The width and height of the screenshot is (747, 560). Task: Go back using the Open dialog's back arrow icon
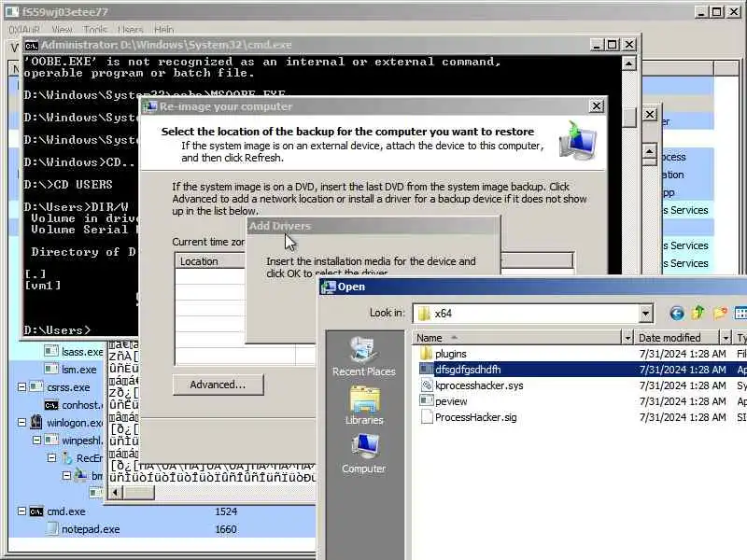click(676, 313)
